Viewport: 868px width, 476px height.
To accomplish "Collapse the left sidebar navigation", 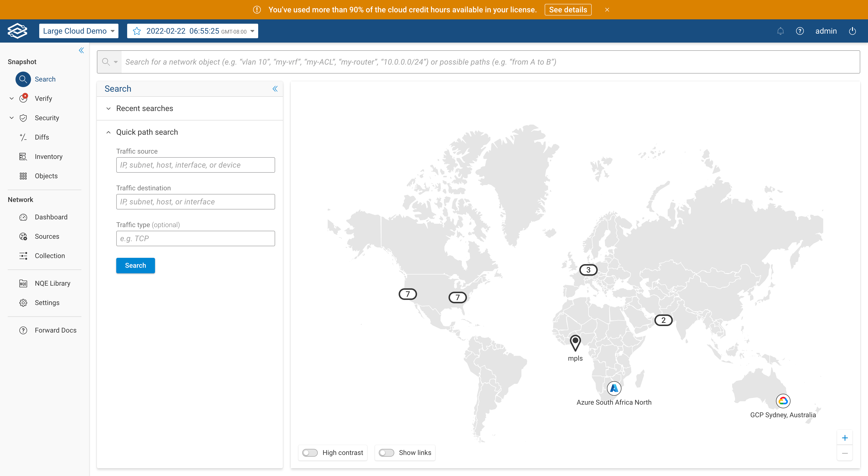I will click(81, 51).
